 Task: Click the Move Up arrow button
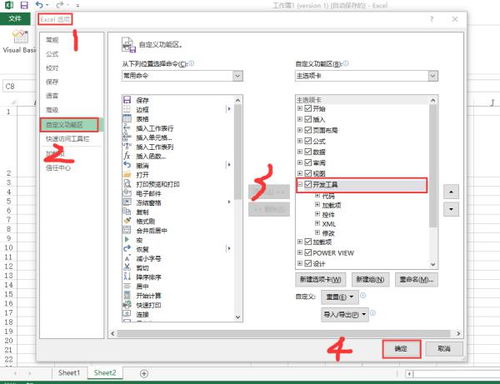(x=451, y=192)
